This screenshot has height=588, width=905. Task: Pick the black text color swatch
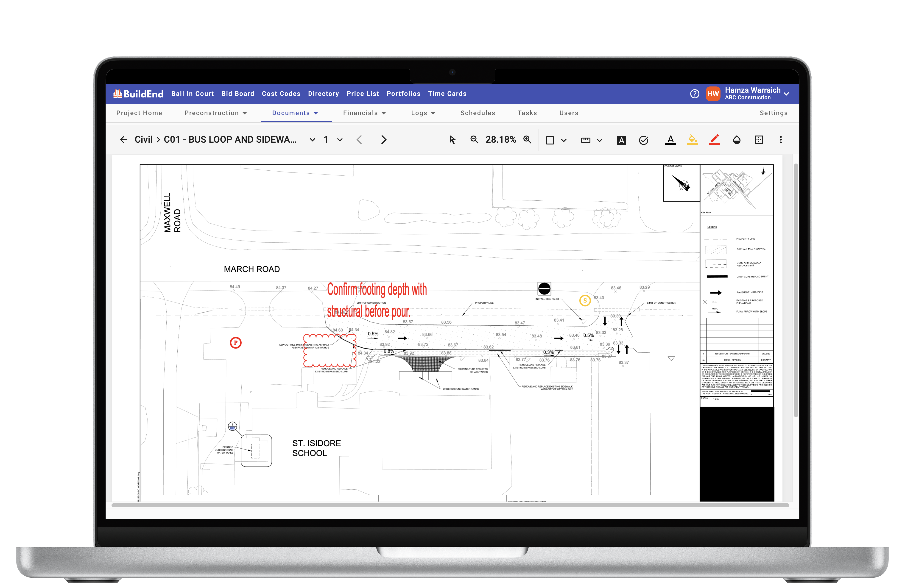click(x=670, y=140)
